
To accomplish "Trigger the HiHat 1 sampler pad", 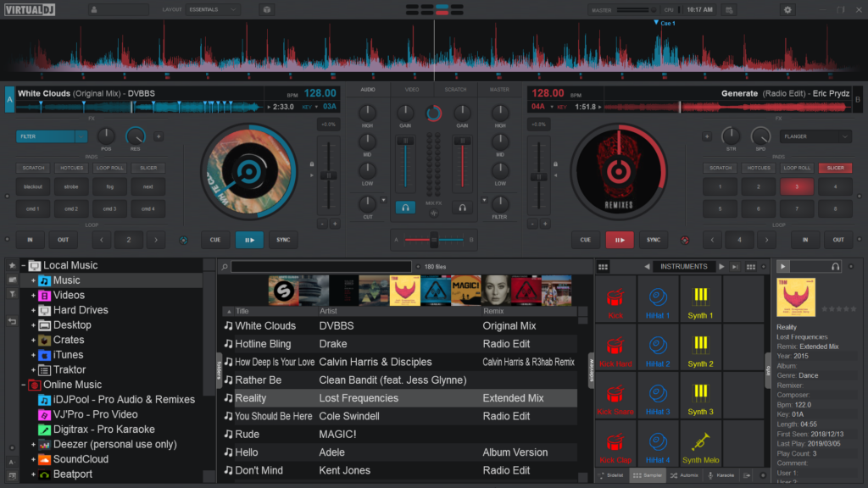I will coord(659,299).
